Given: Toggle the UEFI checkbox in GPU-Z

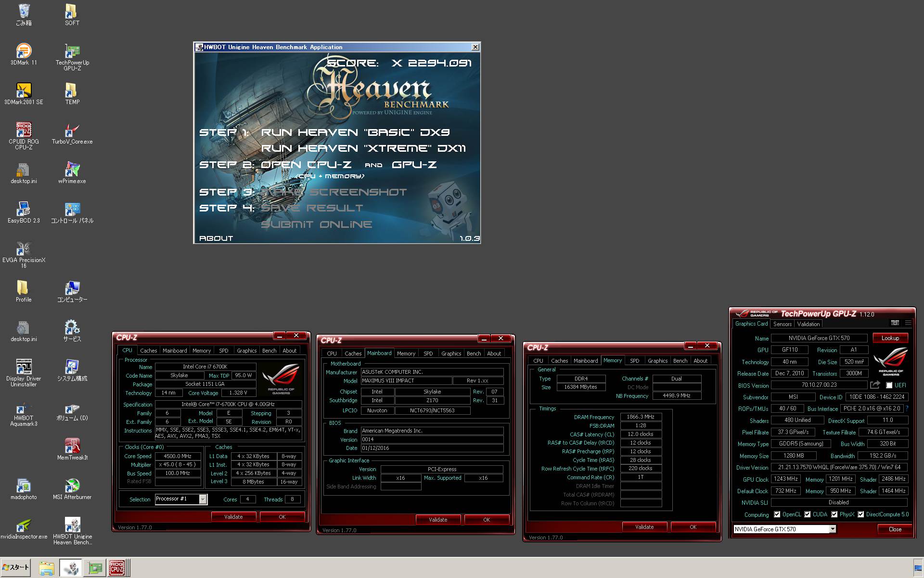Looking at the screenshot, I should [x=889, y=385].
